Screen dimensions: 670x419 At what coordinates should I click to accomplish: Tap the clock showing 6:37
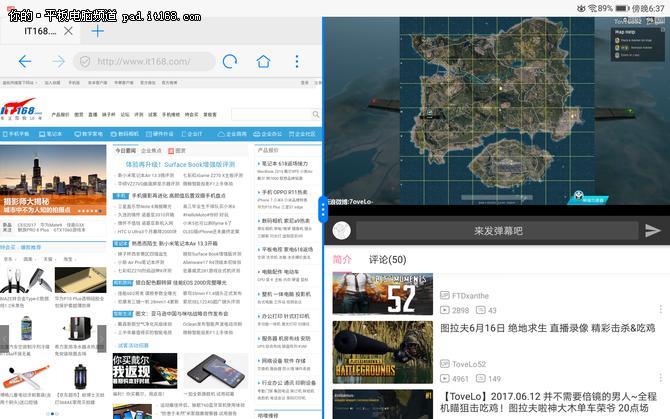pyautogui.click(x=648, y=8)
